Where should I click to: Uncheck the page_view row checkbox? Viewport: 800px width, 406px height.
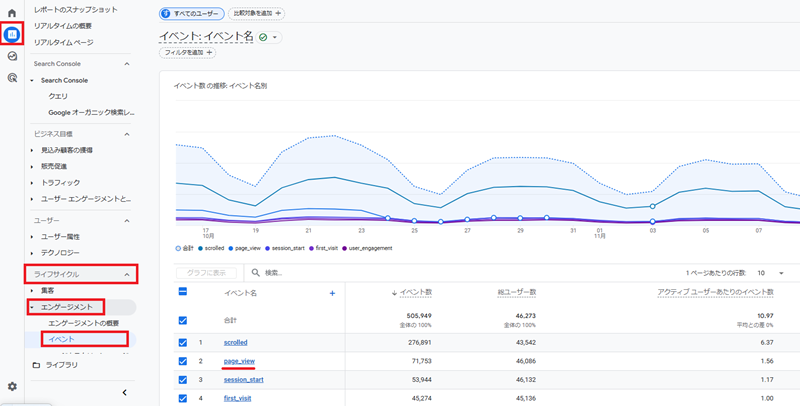183,361
